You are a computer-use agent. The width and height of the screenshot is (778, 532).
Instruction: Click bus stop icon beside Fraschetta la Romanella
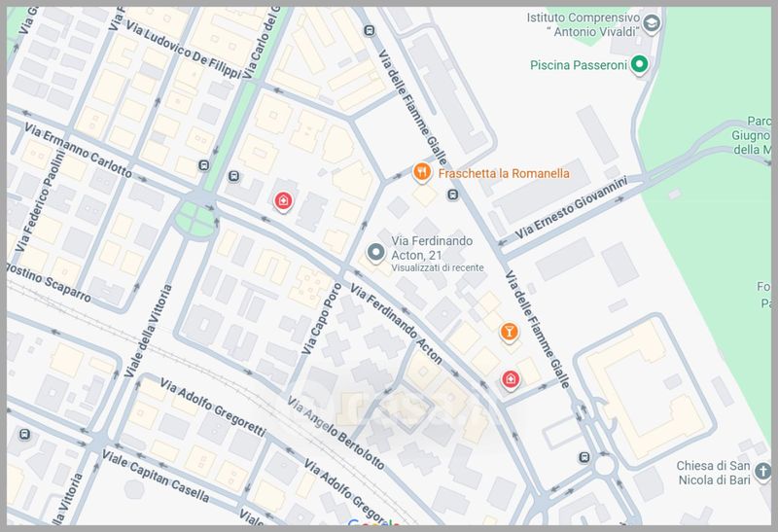tap(453, 195)
